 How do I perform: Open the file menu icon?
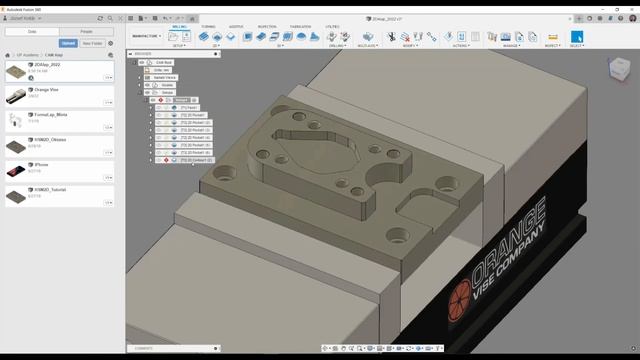pyautogui.click(x=141, y=18)
